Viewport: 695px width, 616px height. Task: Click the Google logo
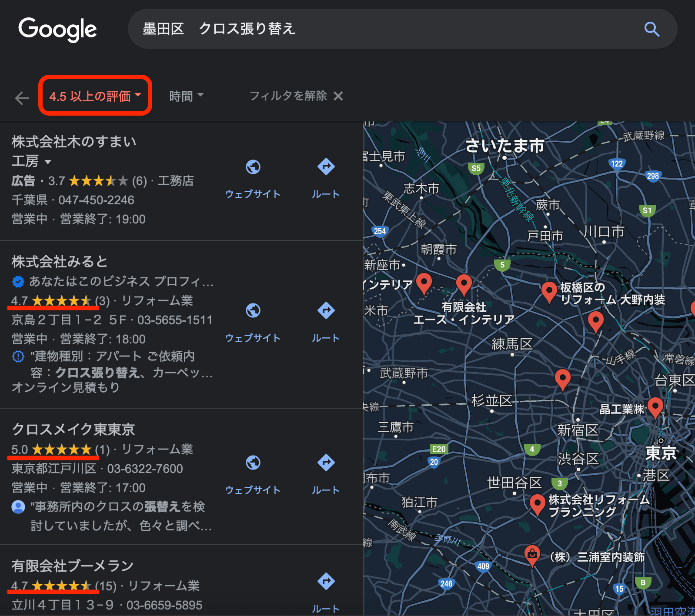pyautogui.click(x=57, y=29)
